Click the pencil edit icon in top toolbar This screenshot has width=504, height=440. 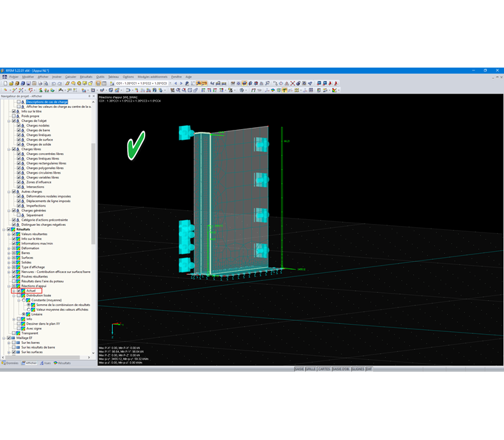pos(67,83)
